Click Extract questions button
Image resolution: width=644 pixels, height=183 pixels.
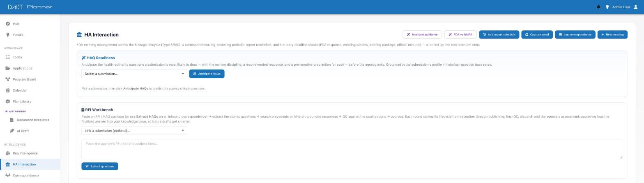pyautogui.click(x=100, y=166)
